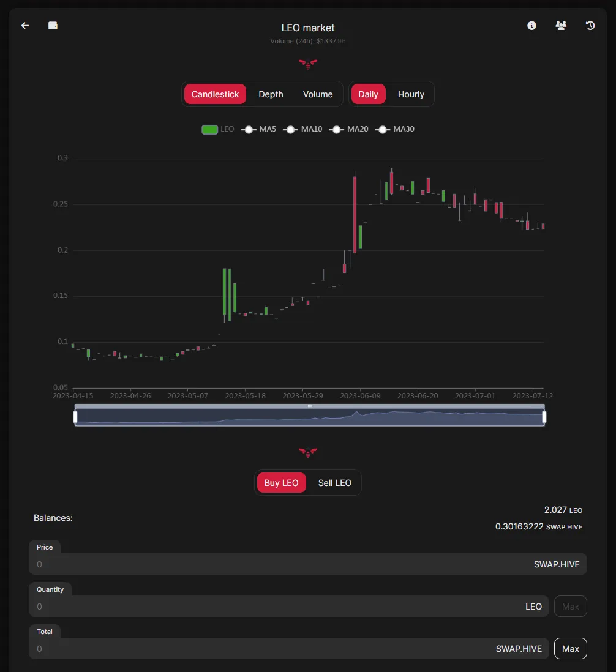The height and width of the screenshot is (672, 616).
Task: Open the trade history clock icon
Action: 590,26
